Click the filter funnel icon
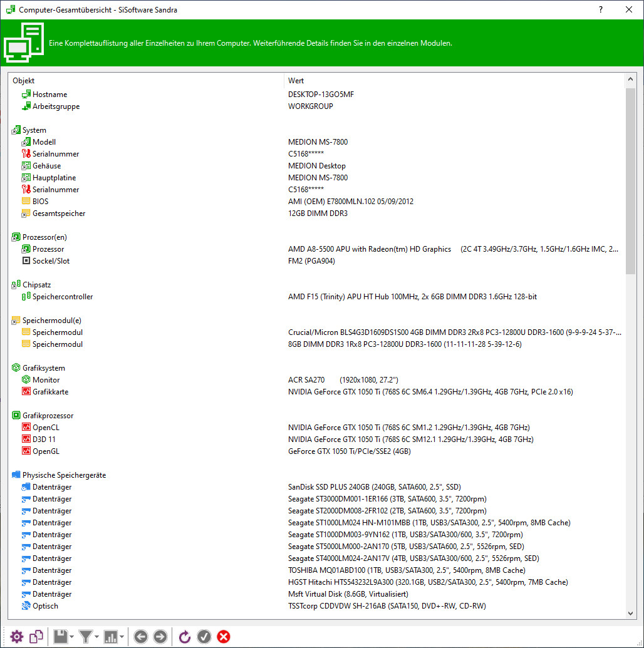Viewport: 644px width, 648px height. click(86, 637)
